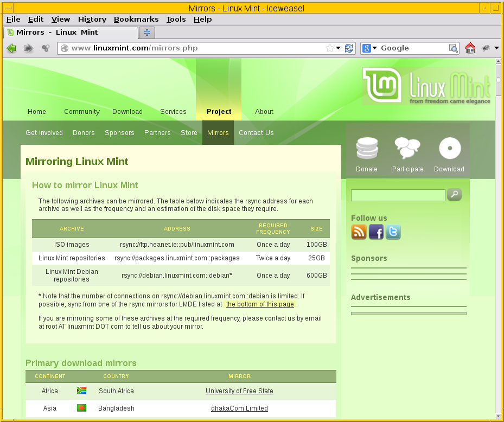Select the Download disc icon
The image size is (504, 422).
click(x=449, y=148)
